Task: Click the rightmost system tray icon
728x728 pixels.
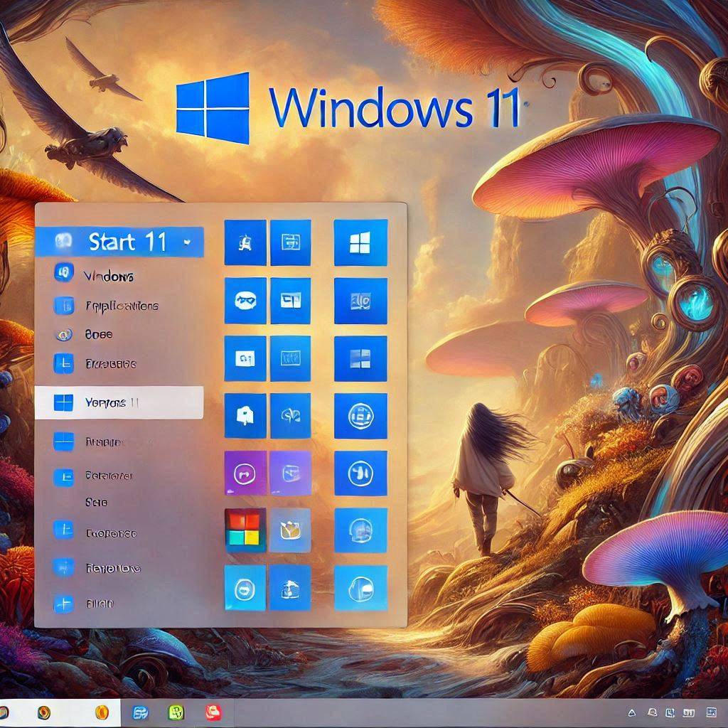Action: (x=711, y=712)
